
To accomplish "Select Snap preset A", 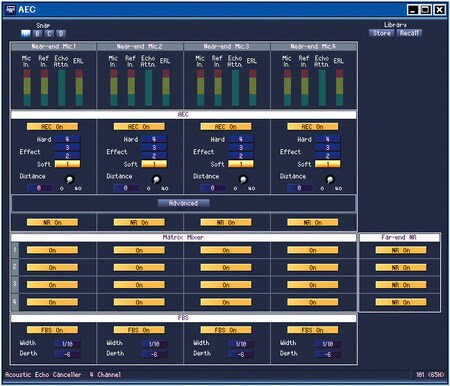I will coord(26,33).
